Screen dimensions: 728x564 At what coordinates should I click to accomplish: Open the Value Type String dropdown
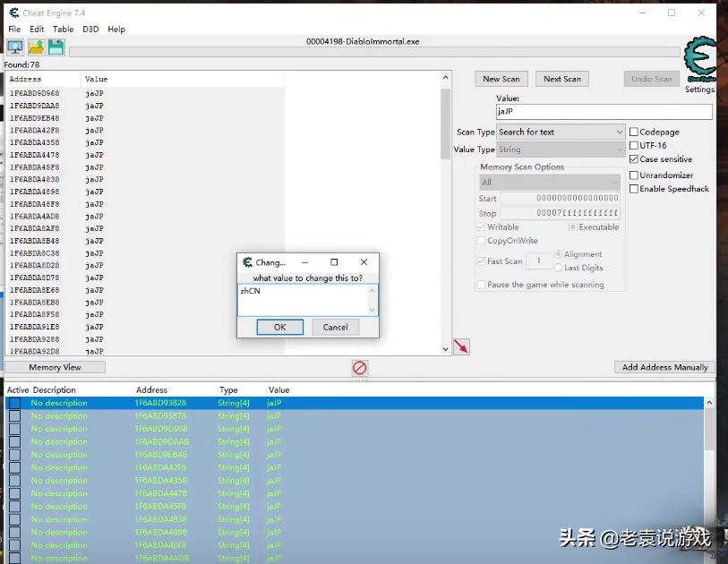click(x=561, y=150)
